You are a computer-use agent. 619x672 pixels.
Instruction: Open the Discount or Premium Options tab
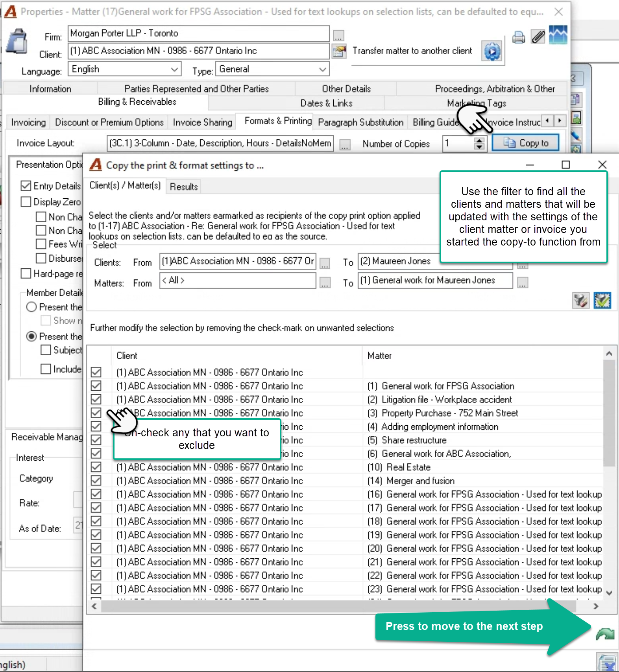tap(109, 122)
